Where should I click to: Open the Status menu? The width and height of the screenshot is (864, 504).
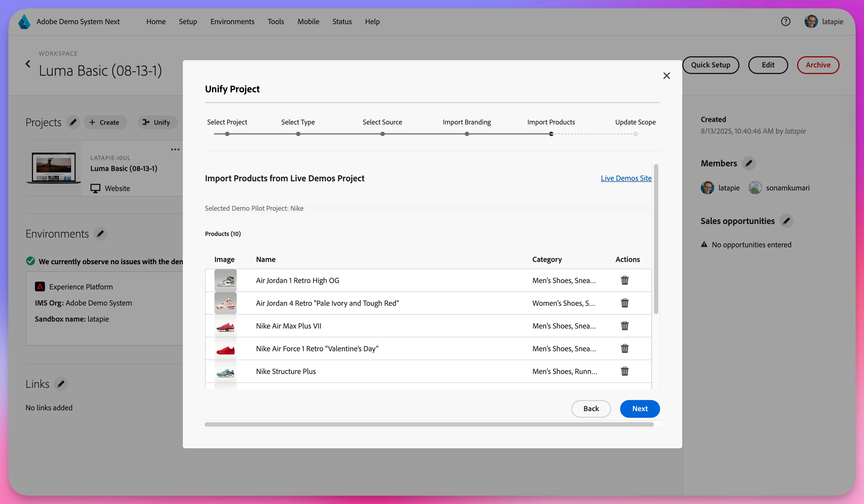342,22
